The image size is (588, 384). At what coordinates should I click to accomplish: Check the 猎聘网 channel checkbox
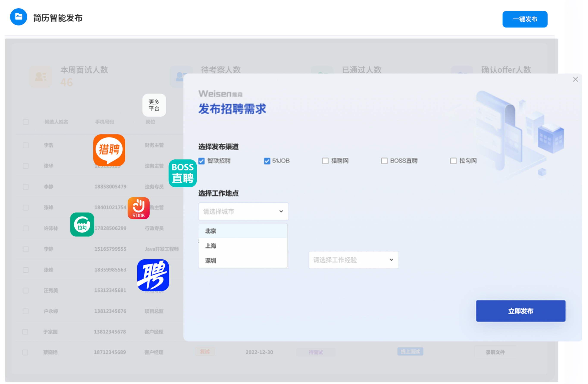click(325, 161)
